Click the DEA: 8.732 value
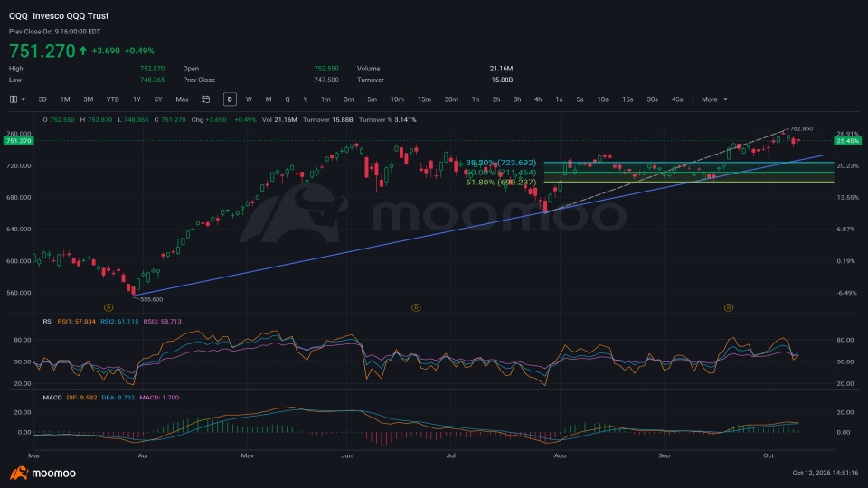Viewport: 868px width, 488px height. 118,398
